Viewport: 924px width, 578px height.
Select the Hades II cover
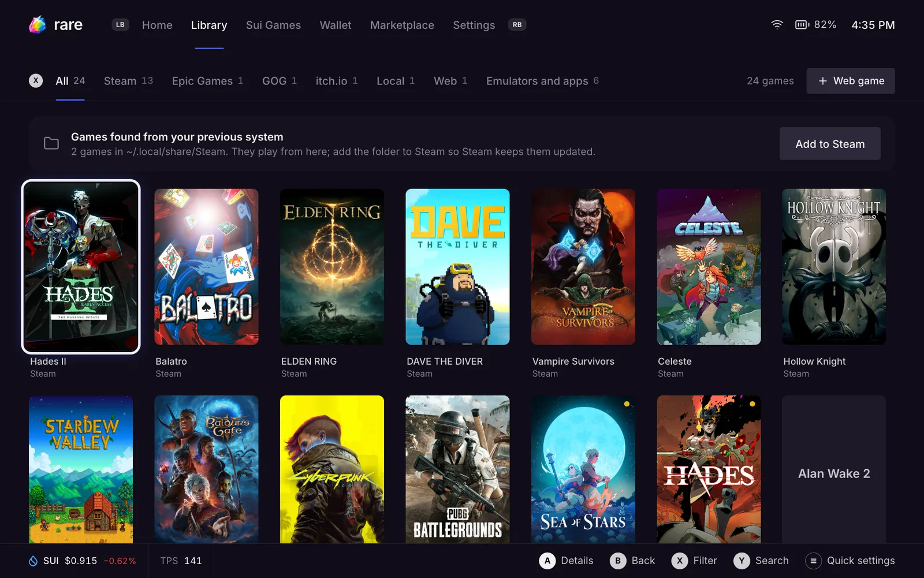click(81, 266)
